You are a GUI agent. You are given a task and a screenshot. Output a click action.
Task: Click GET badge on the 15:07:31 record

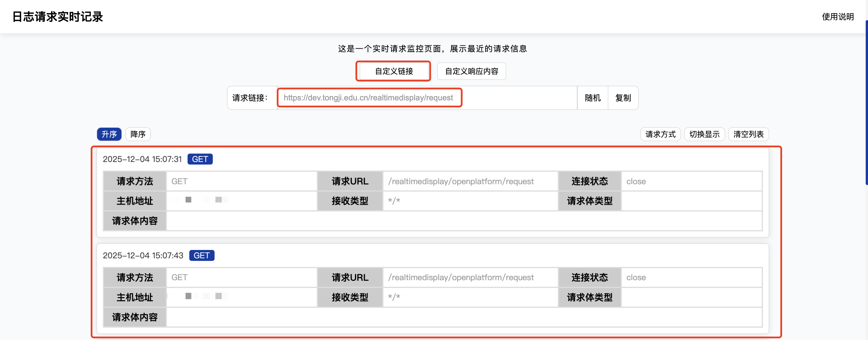(200, 159)
